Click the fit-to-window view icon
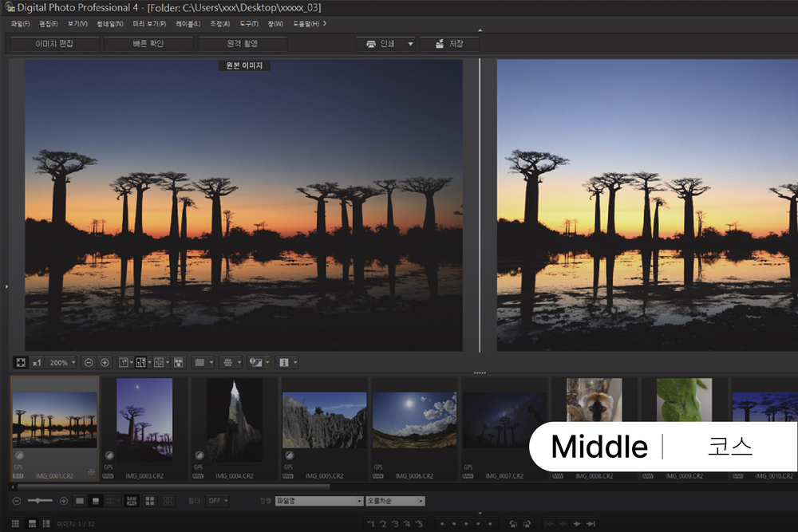The image size is (798, 532). pyautogui.click(x=21, y=363)
